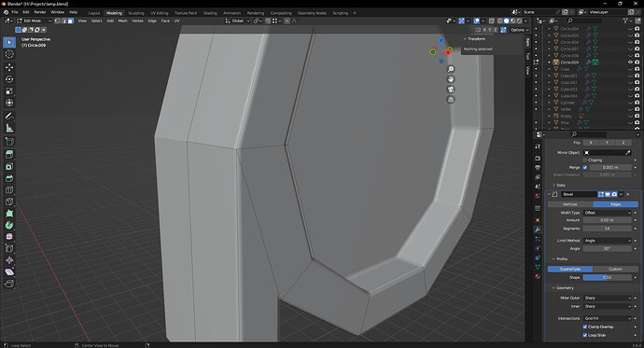Toggle render camera icon for Circle.004
The image size is (644, 348).
pyautogui.click(x=637, y=29)
